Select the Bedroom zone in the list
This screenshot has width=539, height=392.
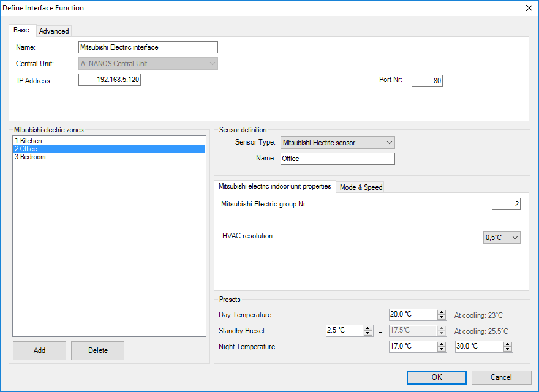point(31,157)
